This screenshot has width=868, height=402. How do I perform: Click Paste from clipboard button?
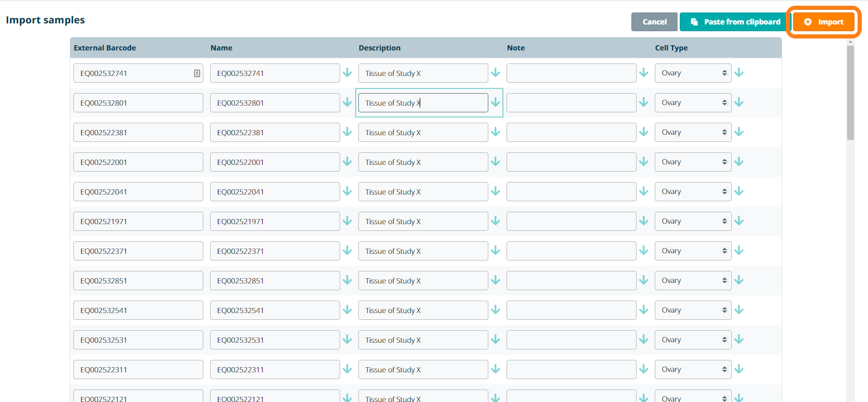735,22
